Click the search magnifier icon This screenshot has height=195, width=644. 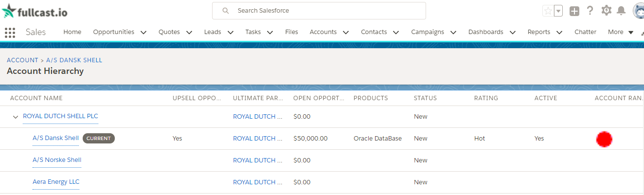tap(225, 10)
